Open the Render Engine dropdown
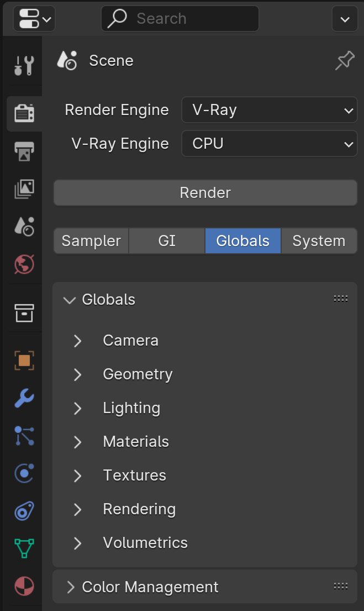Viewport: 364px width, 611px height. coord(269,110)
